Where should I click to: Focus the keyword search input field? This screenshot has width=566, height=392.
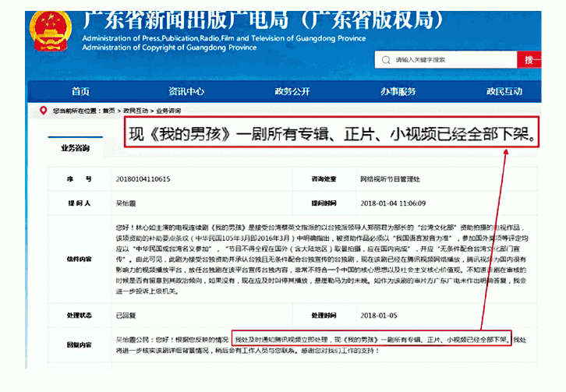446,59
